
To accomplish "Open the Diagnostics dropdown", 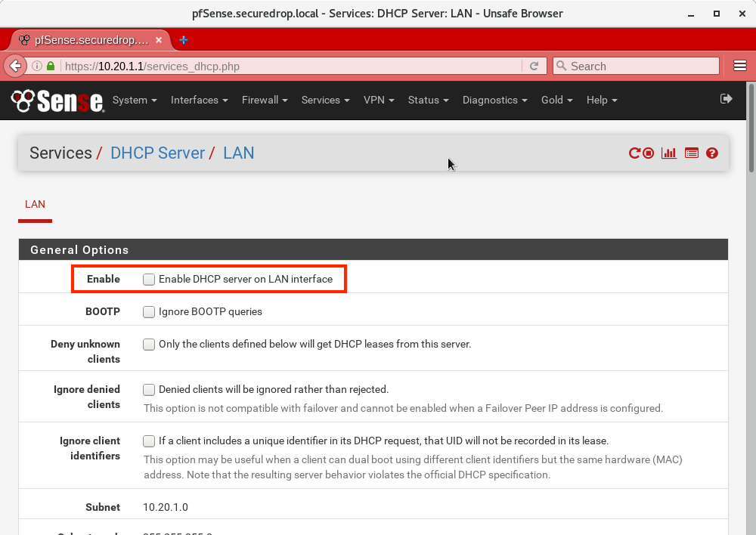I will (x=494, y=100).
